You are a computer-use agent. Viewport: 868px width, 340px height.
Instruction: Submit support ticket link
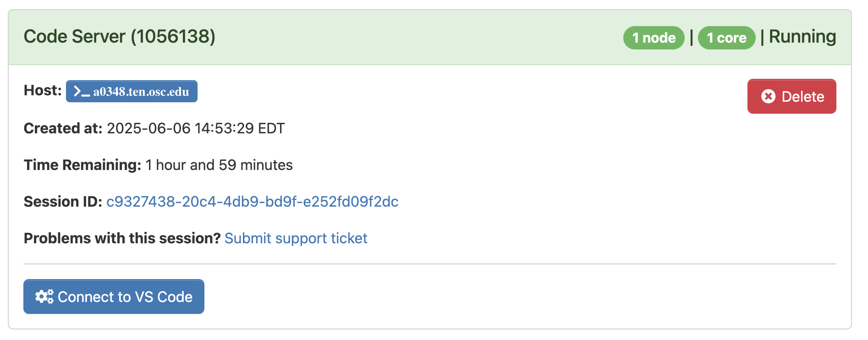tap(296, 238)
